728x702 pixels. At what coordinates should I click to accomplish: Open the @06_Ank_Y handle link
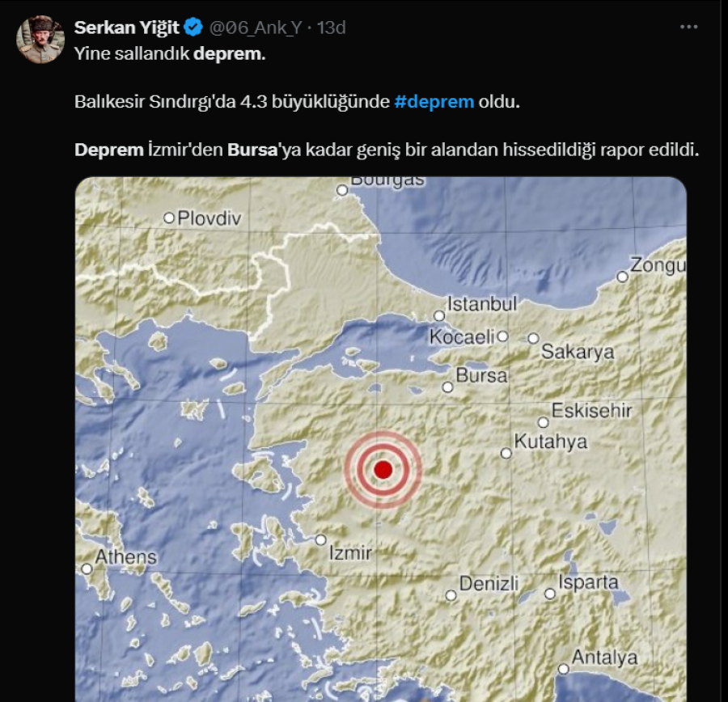click(x=256, y=27)
